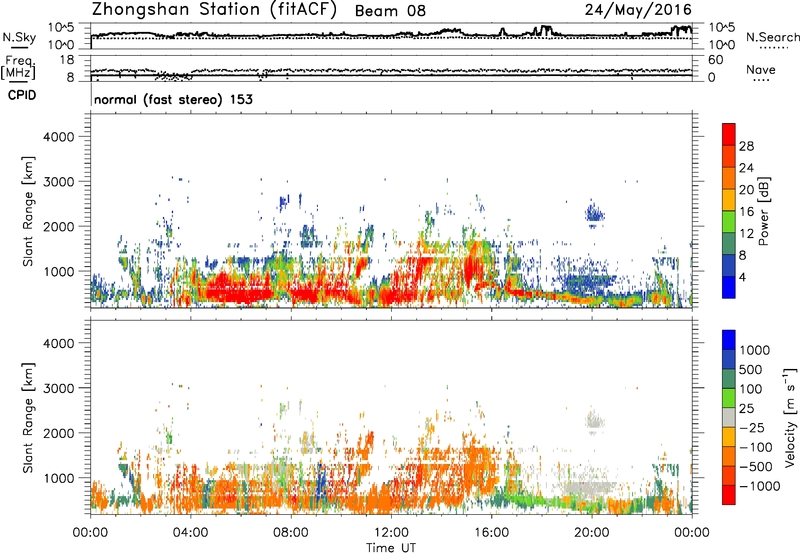Click the 'Power [dB]' colorbar label
800x554 pixels.
(x=763, y=211)
